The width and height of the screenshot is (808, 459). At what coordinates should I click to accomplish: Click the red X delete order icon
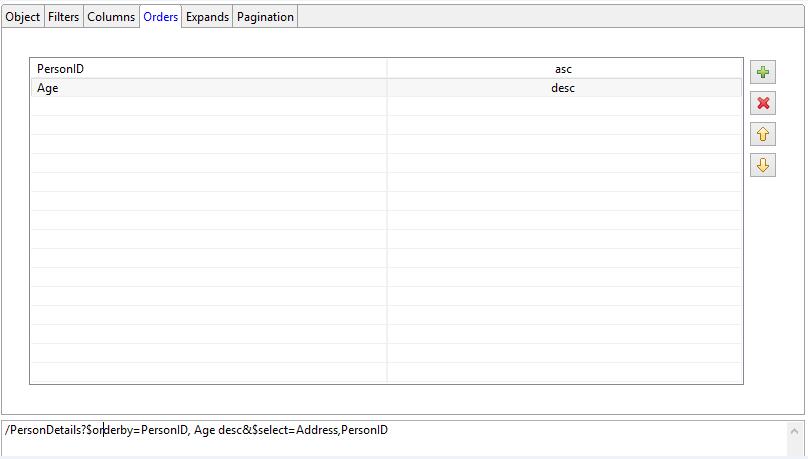763,103
